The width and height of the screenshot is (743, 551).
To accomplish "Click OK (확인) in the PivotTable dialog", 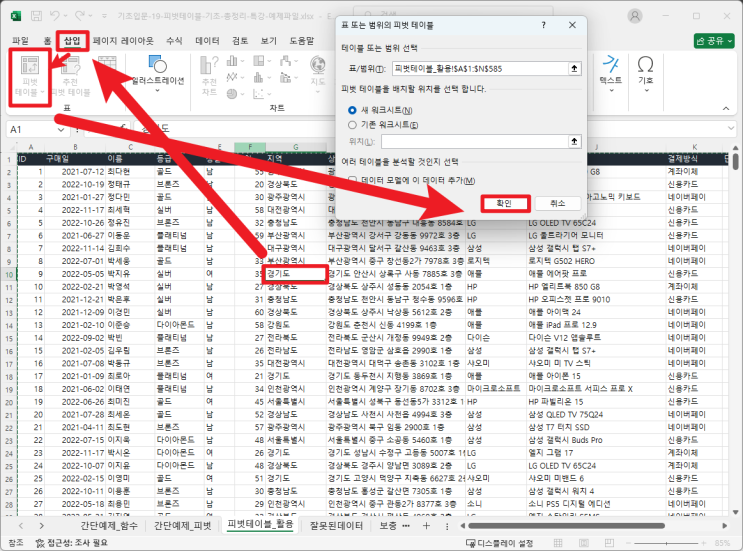I will coord(505,203).
